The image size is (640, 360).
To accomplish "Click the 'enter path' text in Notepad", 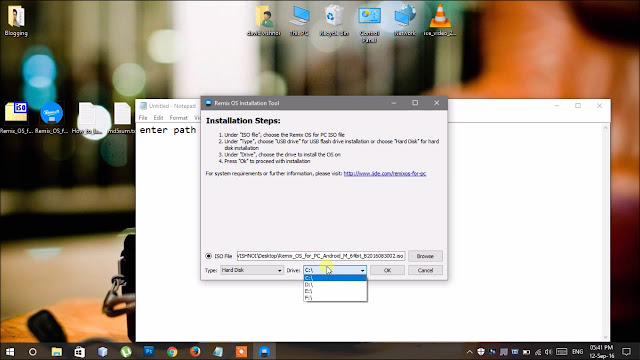I will (168, 130).
